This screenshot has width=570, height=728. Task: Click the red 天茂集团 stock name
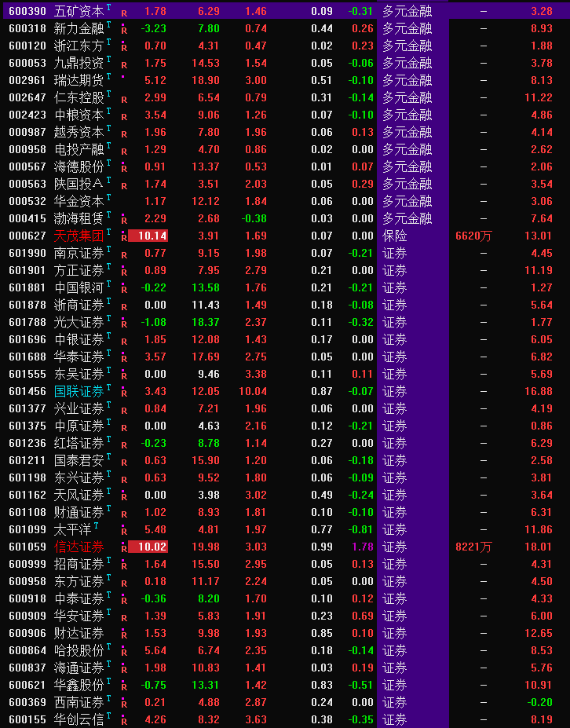tap(79, 236)
